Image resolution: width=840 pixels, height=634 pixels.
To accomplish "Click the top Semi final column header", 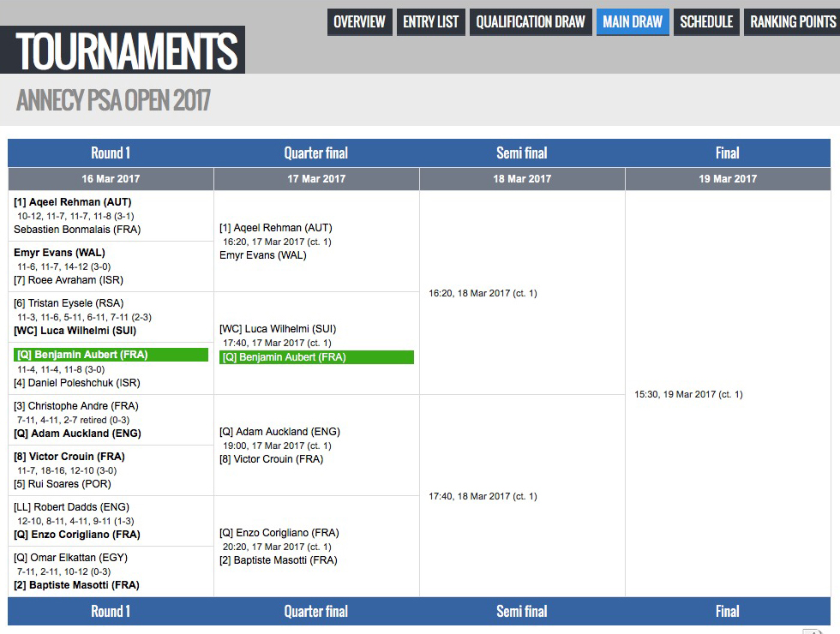I will pos(521,153).
